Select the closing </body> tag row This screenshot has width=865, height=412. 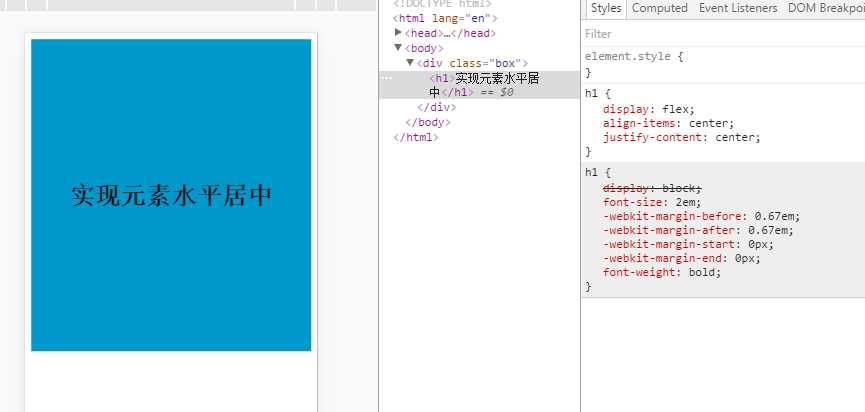[428, 122]
